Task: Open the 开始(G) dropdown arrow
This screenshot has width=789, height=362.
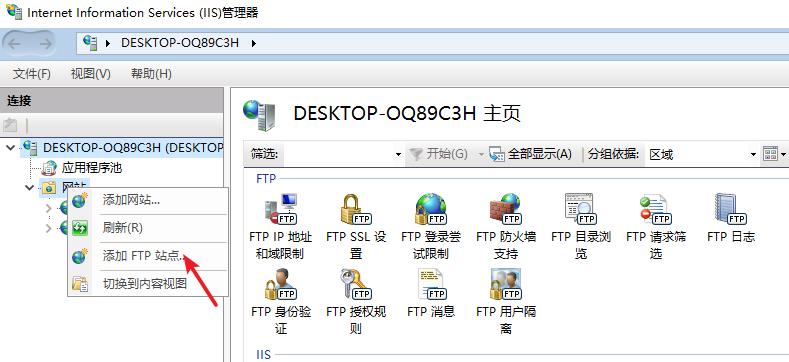Action: (x=480, y=154)
